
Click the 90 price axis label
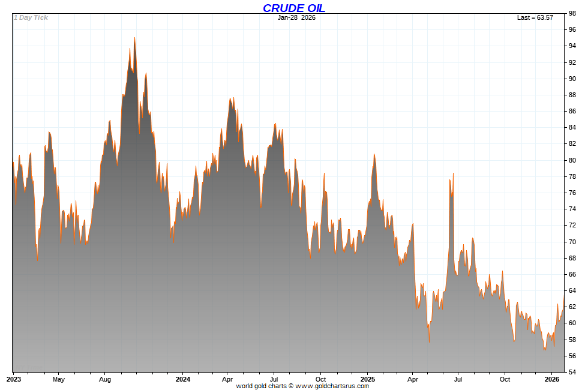(x=572, y=79)
